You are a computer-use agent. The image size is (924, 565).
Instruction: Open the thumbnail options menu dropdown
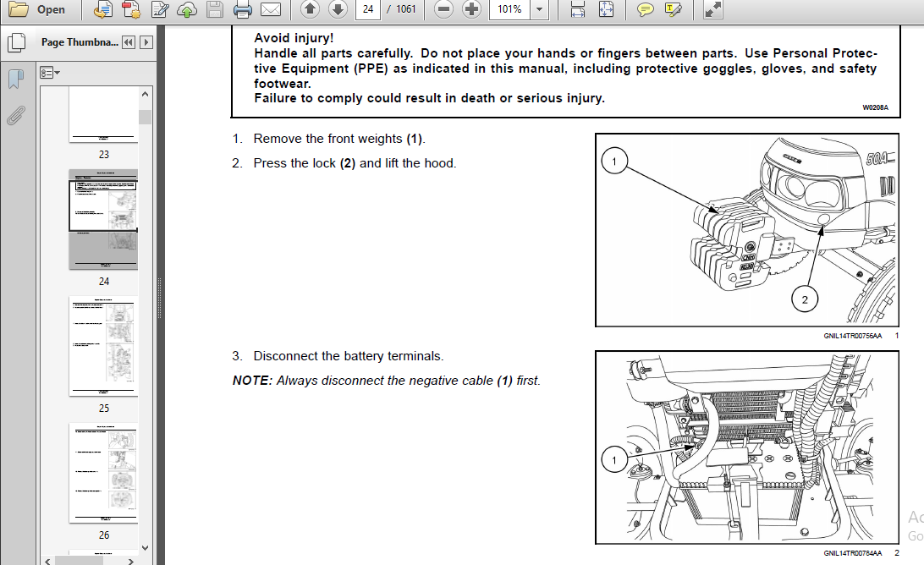[x=49, y=73]
